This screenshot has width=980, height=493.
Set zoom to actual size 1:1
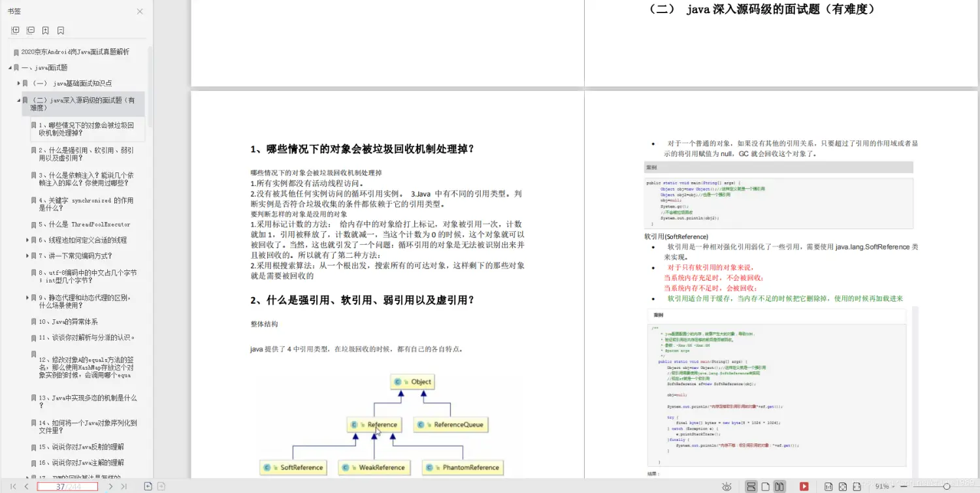click(x=828, y=486)
